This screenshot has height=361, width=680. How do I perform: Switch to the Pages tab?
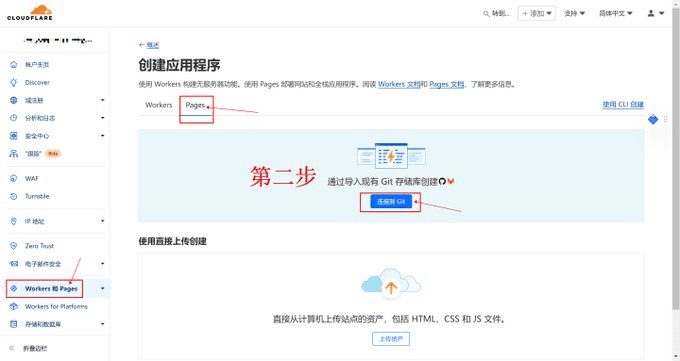click(195, 105)
